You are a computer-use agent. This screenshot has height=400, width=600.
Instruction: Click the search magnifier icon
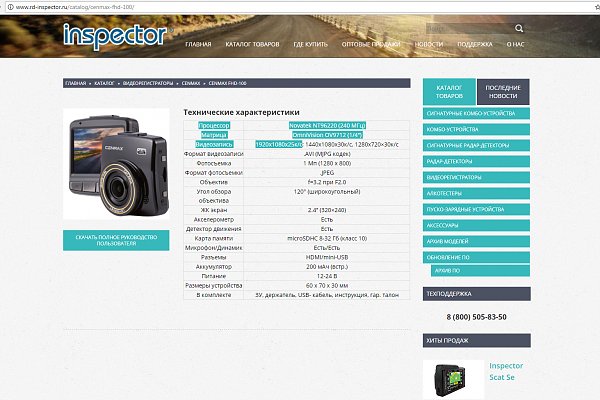(519, 28)
